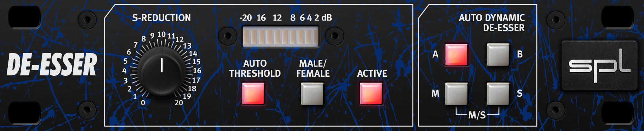Viewport: 644px width, 131px height.
Task: Click the -20 dB meter scale label
Action: pos(246,18)
